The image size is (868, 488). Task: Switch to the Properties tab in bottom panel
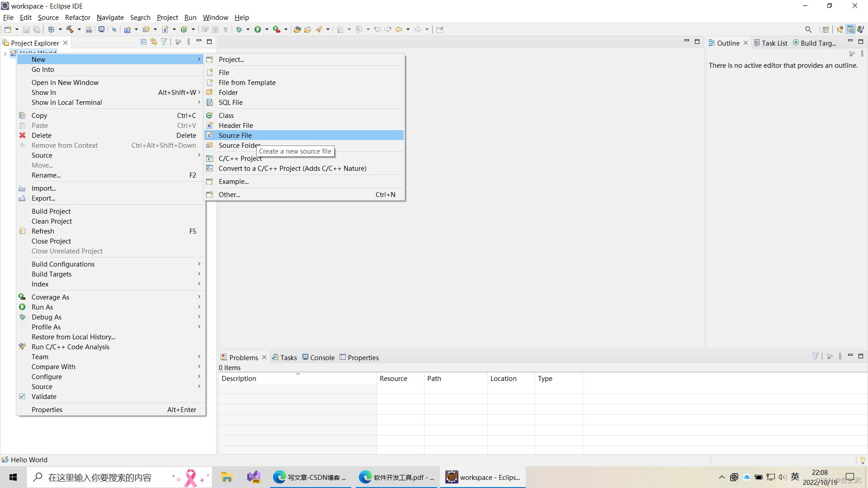(359, 357)
